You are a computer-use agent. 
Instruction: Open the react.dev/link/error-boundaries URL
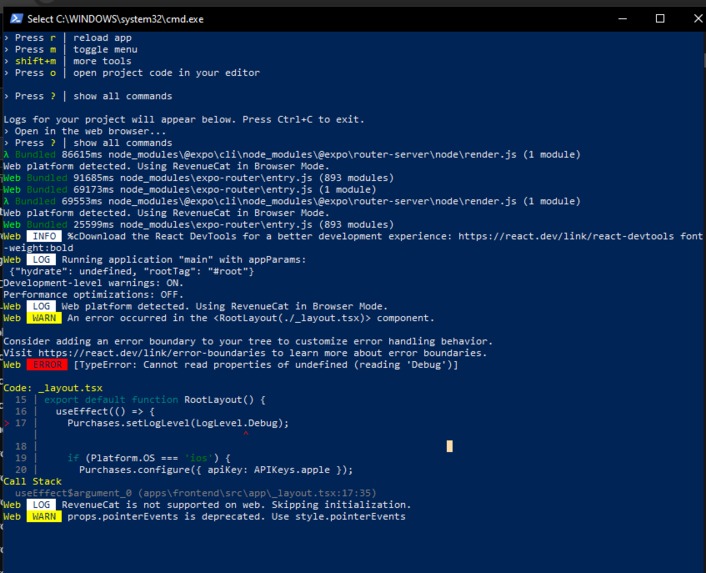tap(152, 353)
